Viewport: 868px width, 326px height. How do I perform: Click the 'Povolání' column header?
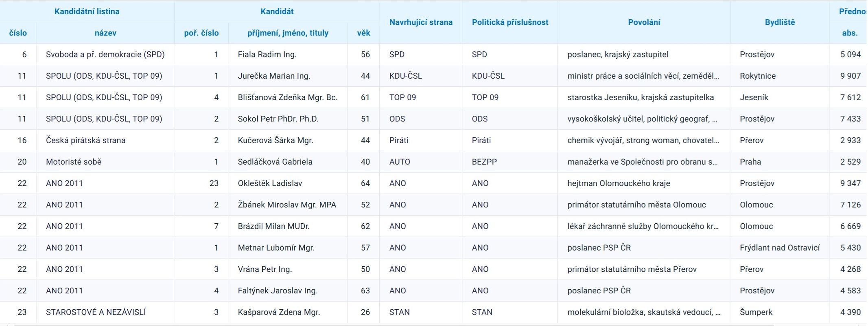(x=644, y=22)
